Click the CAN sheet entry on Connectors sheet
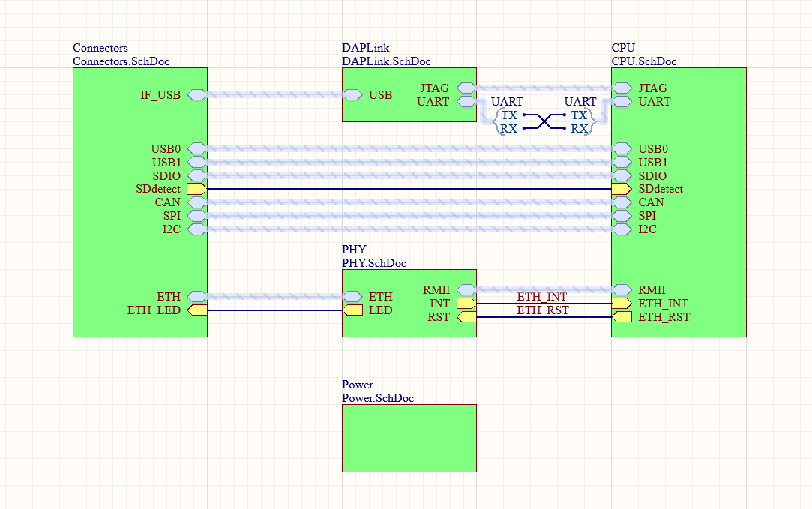The height and width of the screenshot is (509, 812). click(197, 202)
